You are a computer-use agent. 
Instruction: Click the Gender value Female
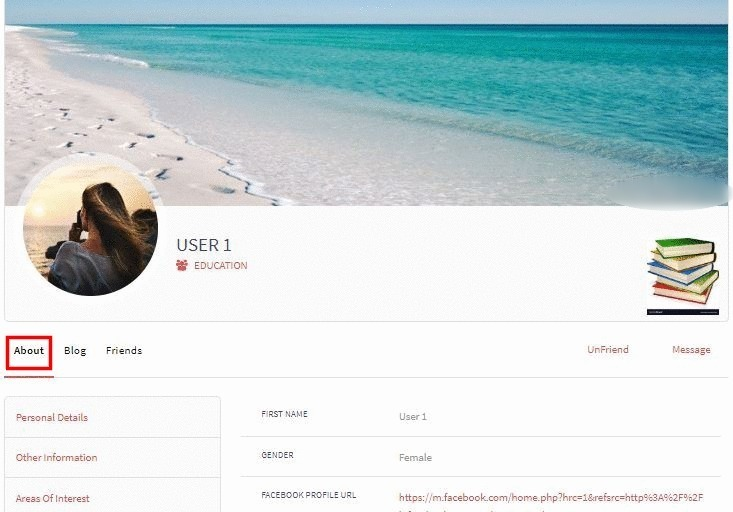[415, 457]
